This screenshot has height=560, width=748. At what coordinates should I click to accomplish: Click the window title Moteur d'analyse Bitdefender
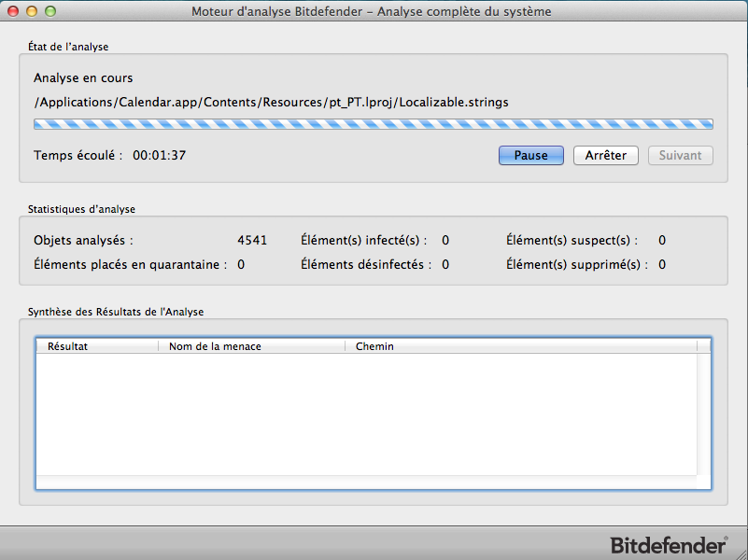tap(371, 11)
